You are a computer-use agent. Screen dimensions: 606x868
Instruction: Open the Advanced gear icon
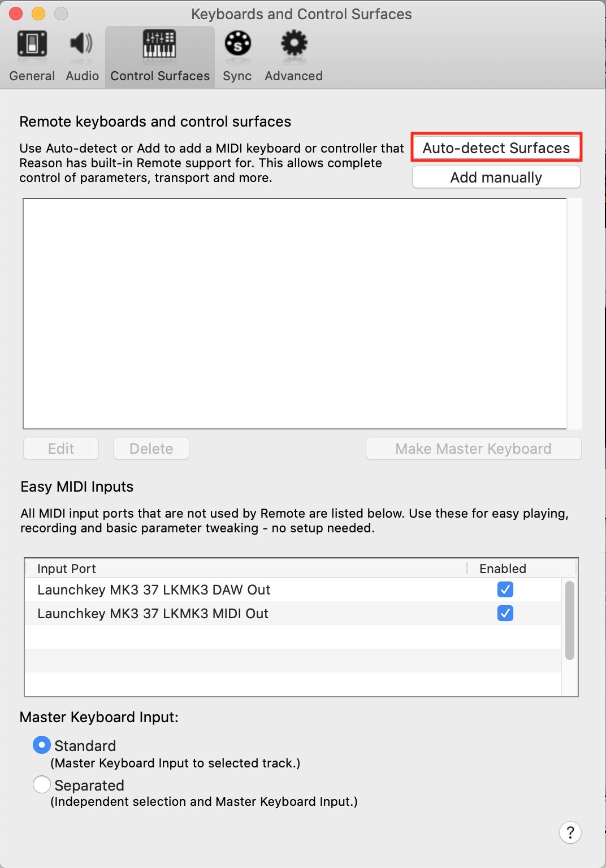pos(294,44)
